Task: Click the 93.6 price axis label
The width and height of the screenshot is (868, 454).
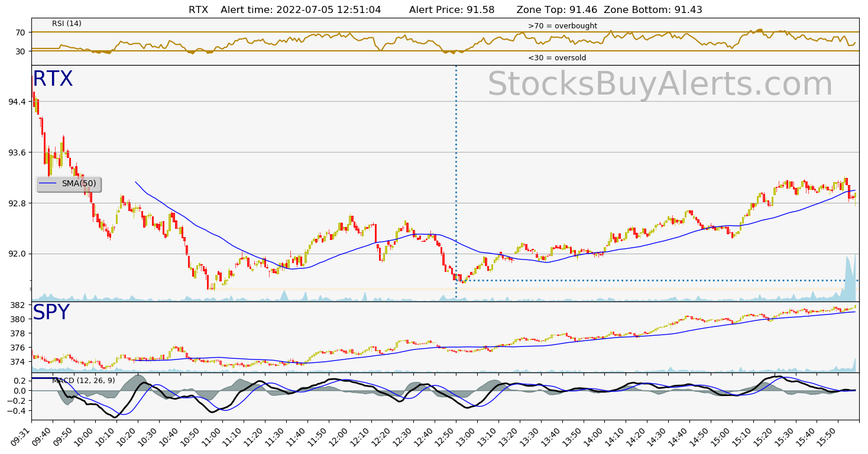Action: [16, 153]
